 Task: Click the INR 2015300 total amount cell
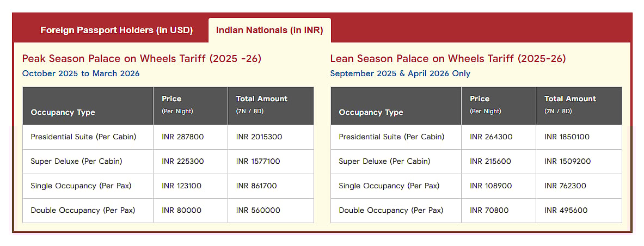click(259, 137)
